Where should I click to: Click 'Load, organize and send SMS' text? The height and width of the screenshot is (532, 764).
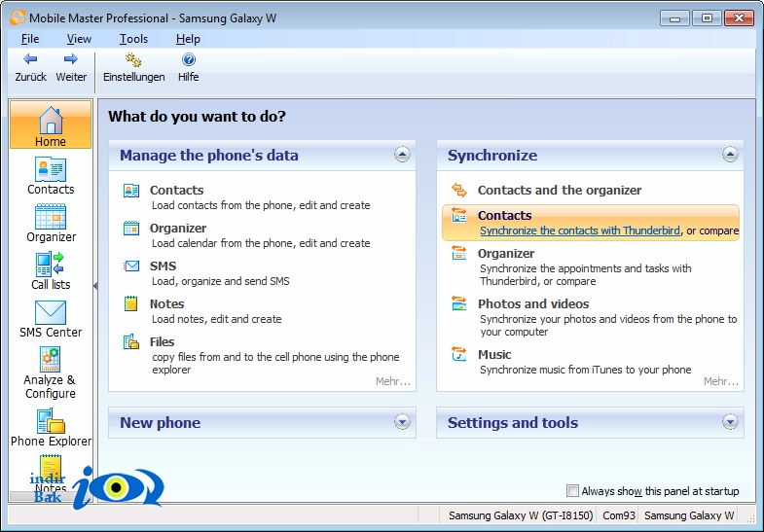pos(220,281)
